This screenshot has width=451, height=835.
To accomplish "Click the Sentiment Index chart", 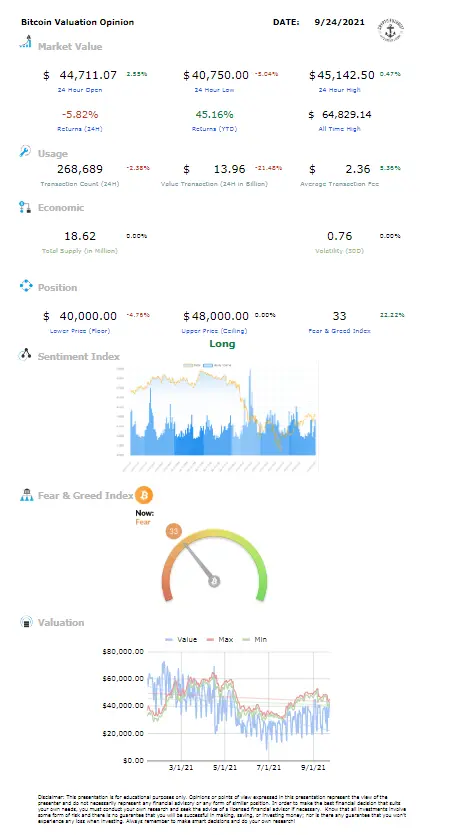I will click(x=217, y=416).
